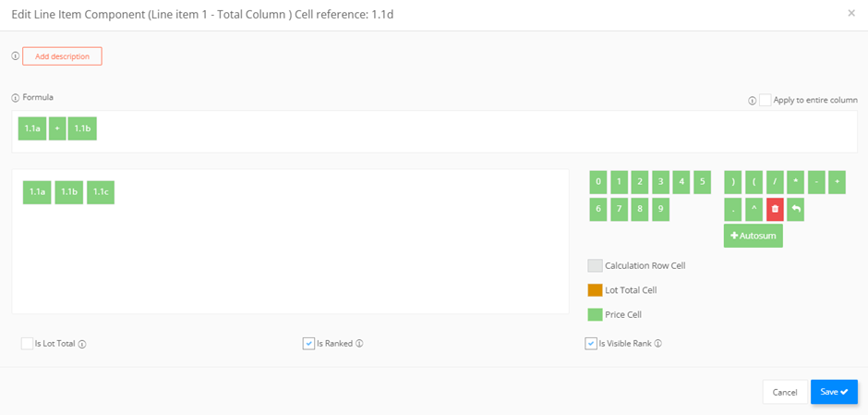Click the Autosum button
Viewport: 868px width, 415px height.
pos(753,236)
